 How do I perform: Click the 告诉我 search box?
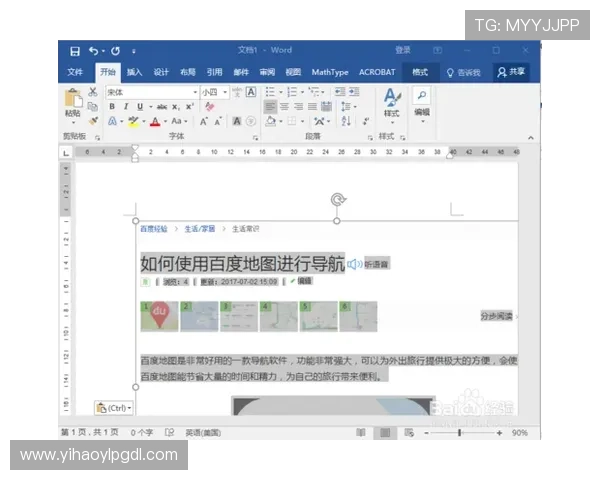tap(463, 72)
